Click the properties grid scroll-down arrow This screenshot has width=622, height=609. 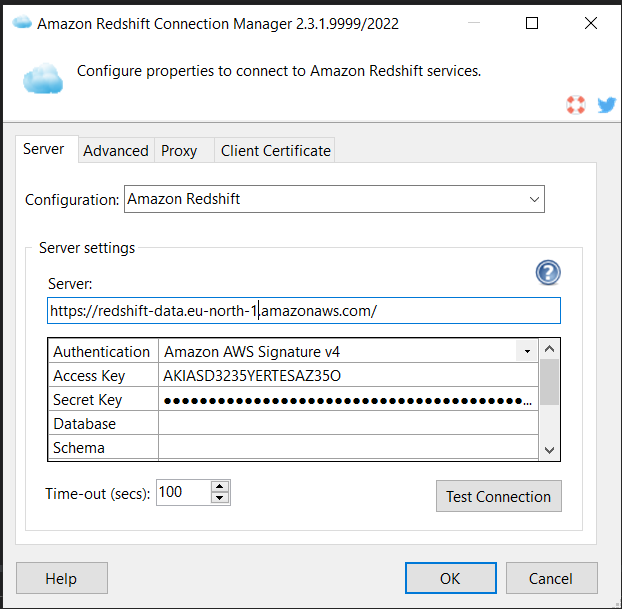click(x=549, y=450)
